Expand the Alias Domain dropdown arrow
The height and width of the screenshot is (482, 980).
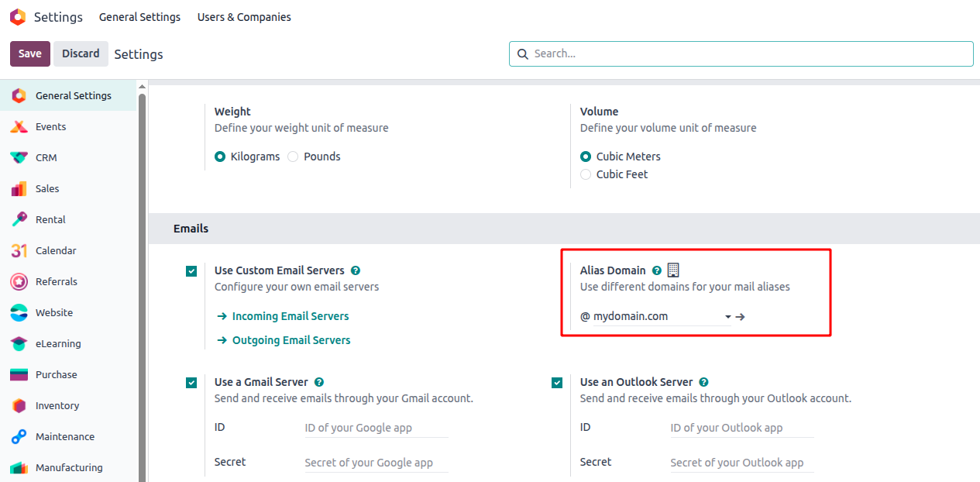click(x=728, y=317)
